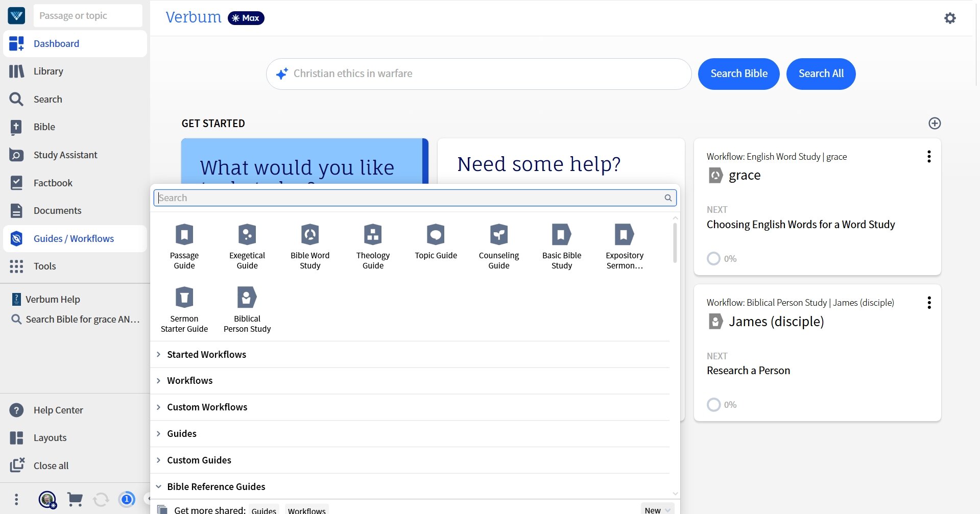The width and height of the screenshot is (980, 514).
Task: Launch the Passage Guide icon
Action: click(x=184, y=235)
